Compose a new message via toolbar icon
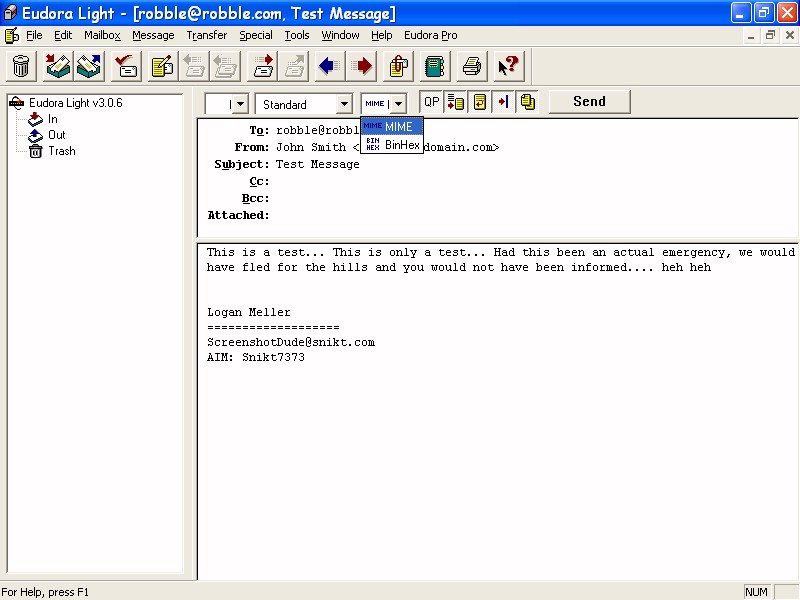This screenshot has width=800, height=600. point(163,66)
